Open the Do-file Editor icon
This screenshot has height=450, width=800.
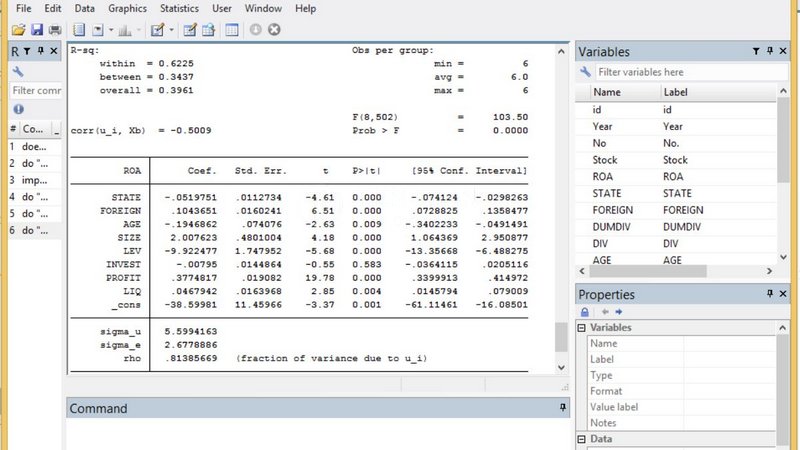tap(157, 30)
